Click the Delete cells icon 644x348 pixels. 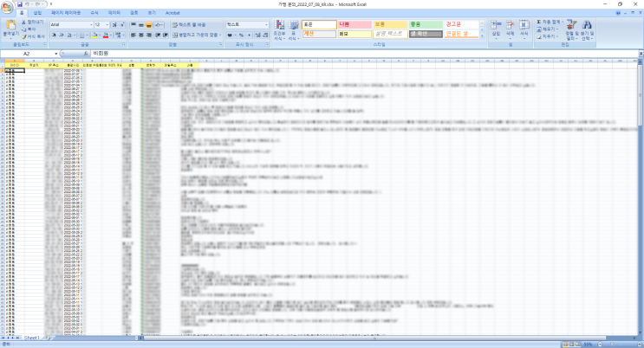(510, 29)
